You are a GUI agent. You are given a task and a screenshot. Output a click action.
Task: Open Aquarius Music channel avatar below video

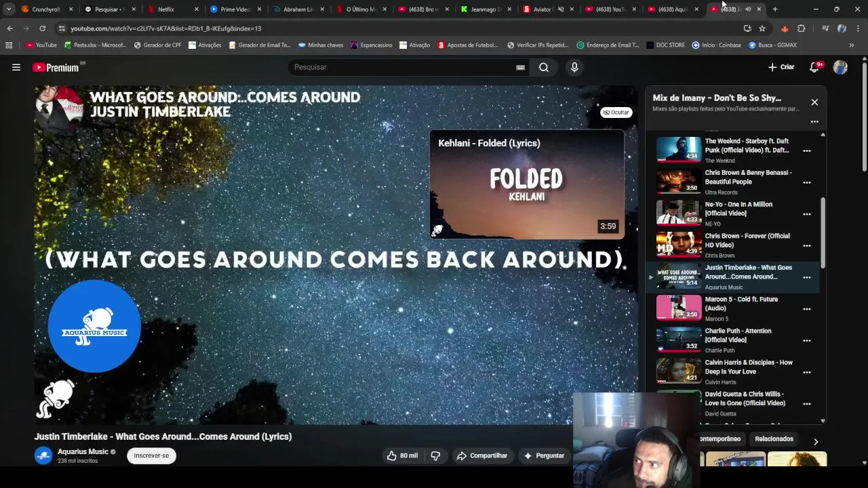tap(43, 455)
